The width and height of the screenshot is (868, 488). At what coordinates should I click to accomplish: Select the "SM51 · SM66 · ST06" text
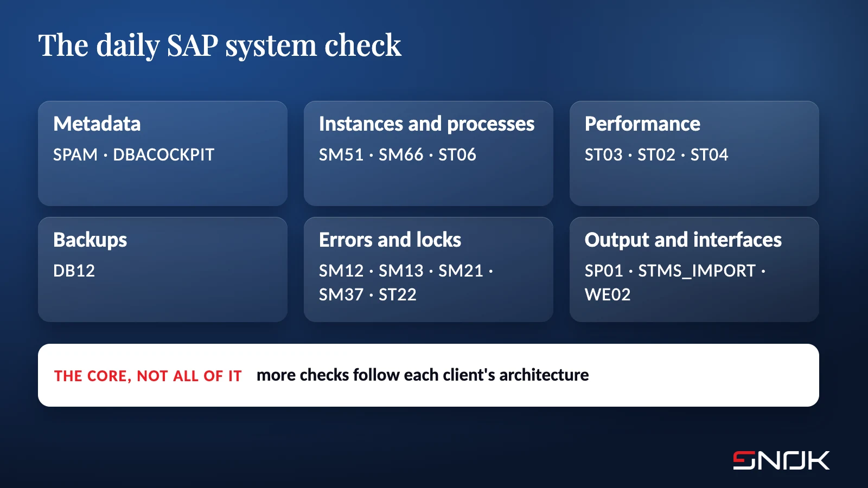(398, 155)
